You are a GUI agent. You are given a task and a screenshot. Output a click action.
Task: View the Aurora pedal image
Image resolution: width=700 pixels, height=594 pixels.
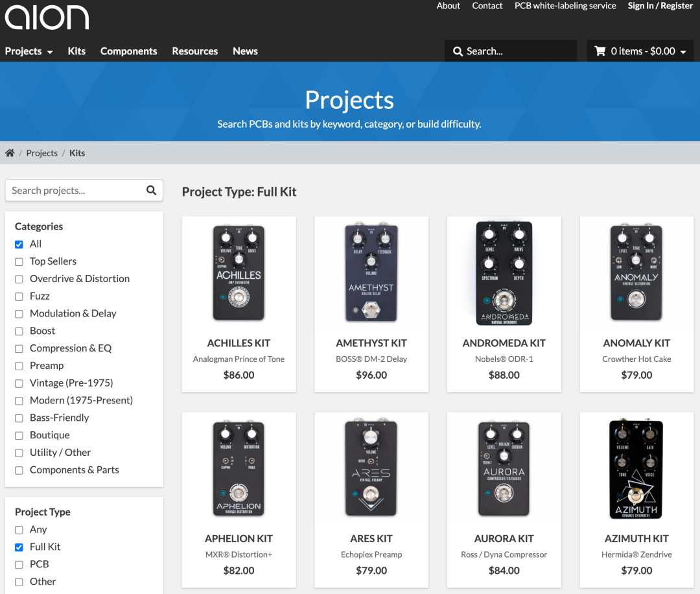[504, 469]
